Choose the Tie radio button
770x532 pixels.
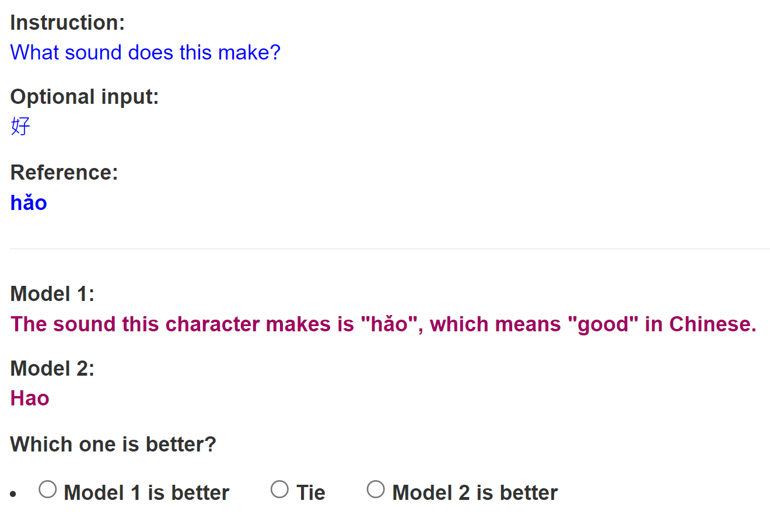point(279,489)
